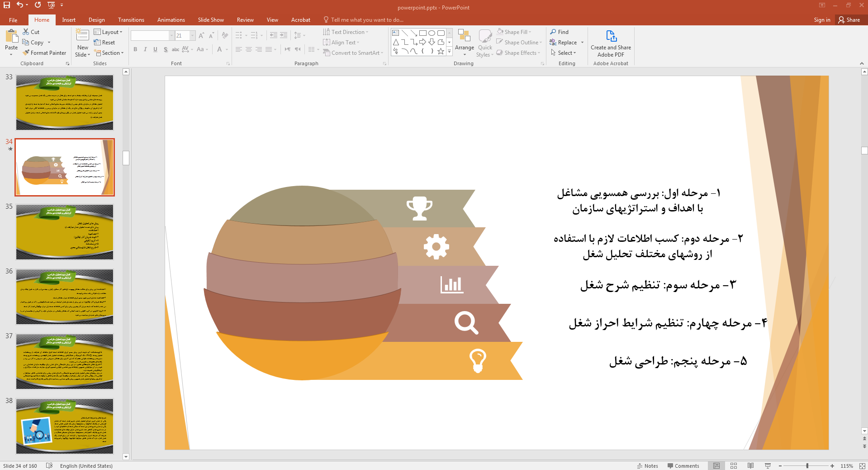Expand the shapes gallery More arrow
The width and height of the screenshot is (868, 470).
tap(449, 52)
